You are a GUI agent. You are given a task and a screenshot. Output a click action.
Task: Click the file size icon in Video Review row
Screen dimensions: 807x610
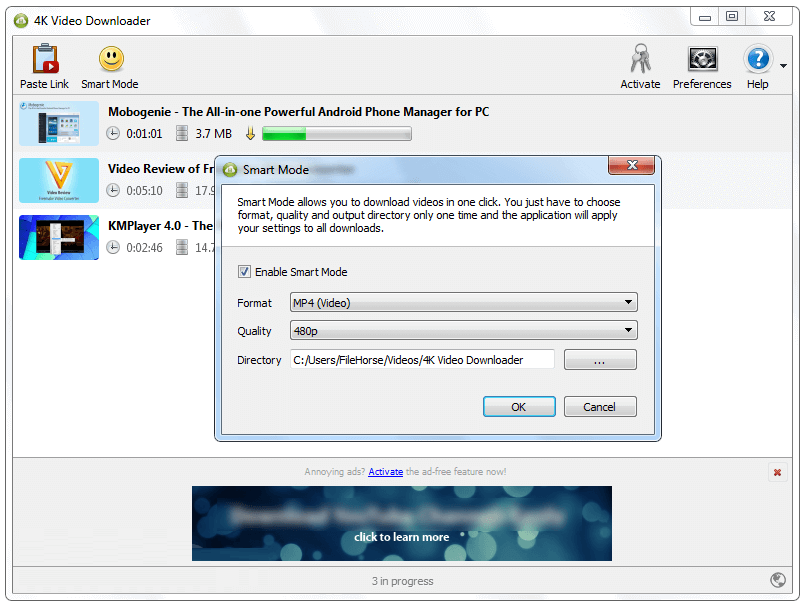coord(182,190)
